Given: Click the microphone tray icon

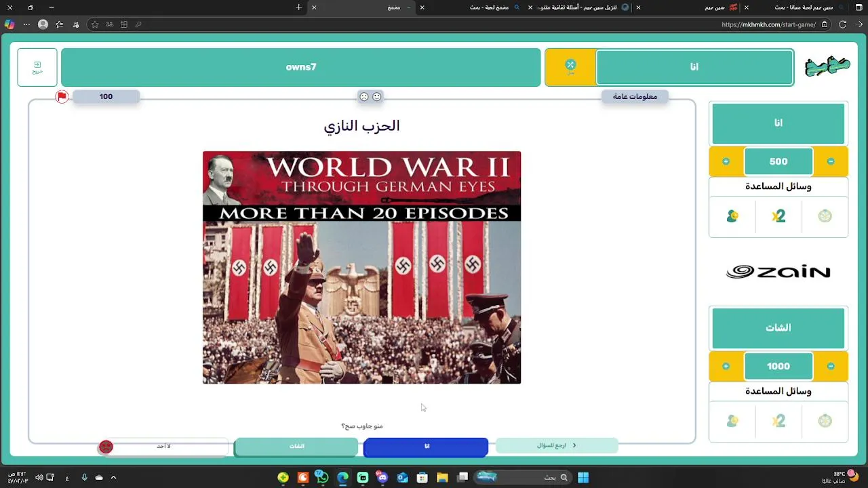Looking at the screenshot, I should tap(84, 477).
